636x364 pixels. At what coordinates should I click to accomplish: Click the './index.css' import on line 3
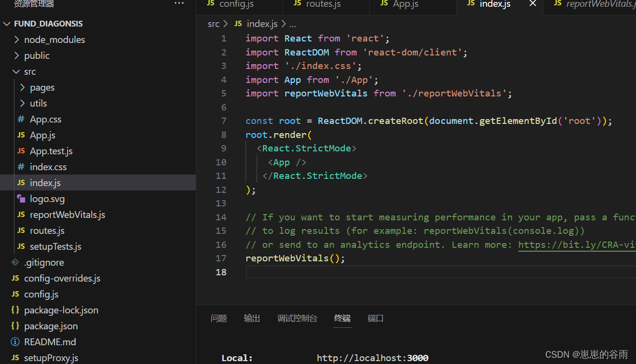click(x=321, y=66)
